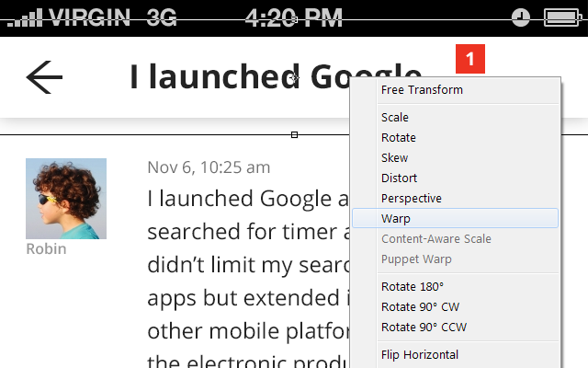
Task: Select Rotate 90° CCW option
Action: (422, 327)
